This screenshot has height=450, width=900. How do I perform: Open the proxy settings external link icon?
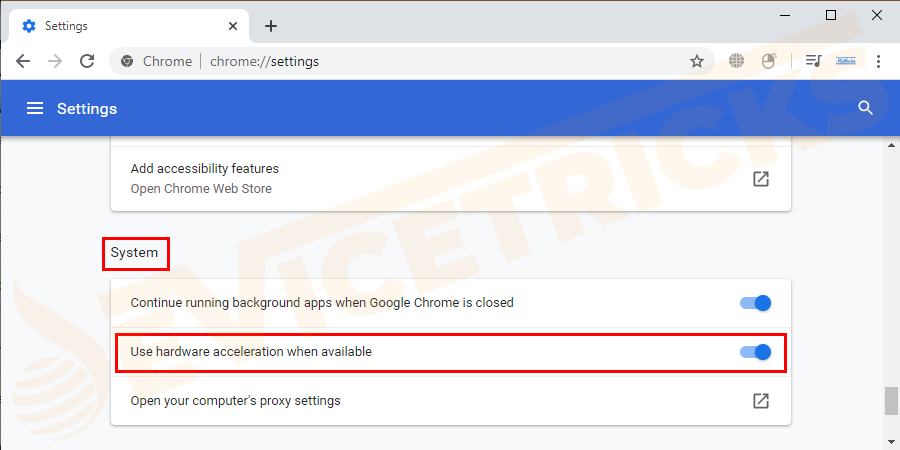[x=761, y=401]
